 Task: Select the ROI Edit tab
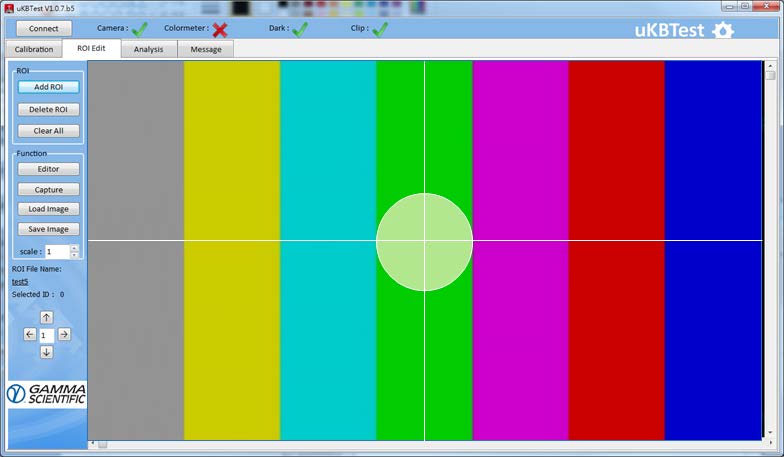pos(91,48)
